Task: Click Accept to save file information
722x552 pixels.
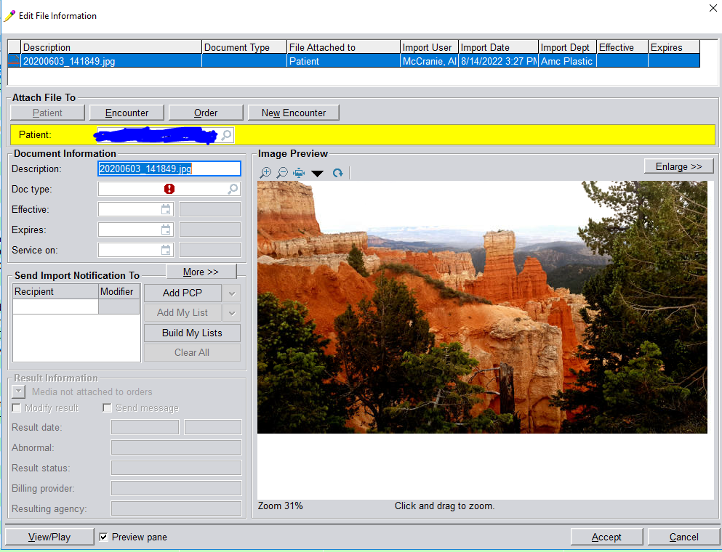Action: [606, 537]
